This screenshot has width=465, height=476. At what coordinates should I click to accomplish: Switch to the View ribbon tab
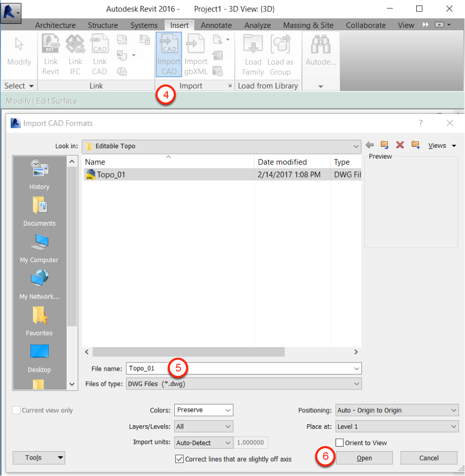point(406,25)
